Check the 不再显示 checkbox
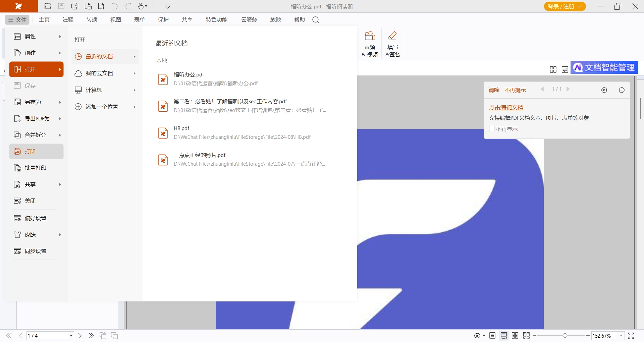Screen dimensions: 644x342 point(492,129)
